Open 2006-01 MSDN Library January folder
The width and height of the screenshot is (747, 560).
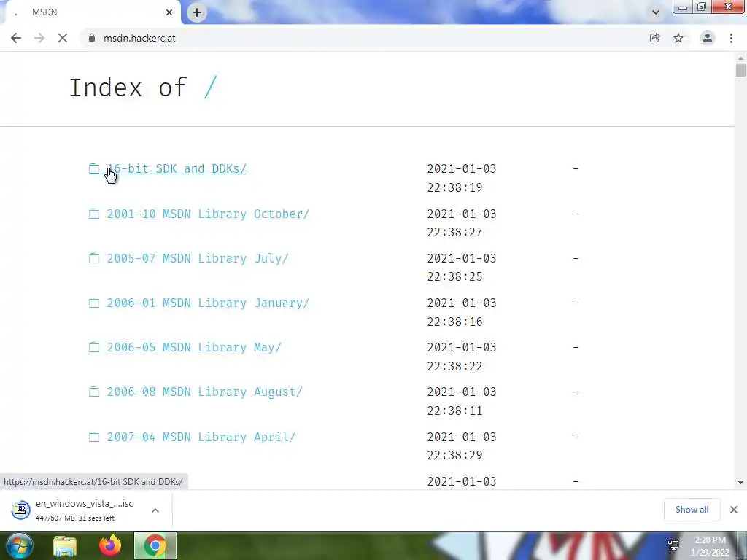[208, 303]
